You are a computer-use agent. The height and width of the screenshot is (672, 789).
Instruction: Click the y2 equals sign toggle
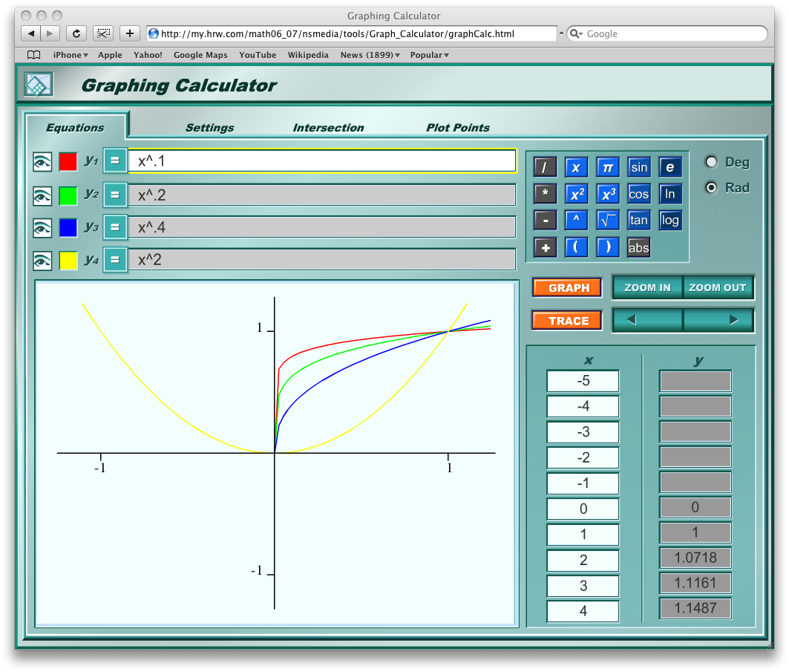point(115,195)
